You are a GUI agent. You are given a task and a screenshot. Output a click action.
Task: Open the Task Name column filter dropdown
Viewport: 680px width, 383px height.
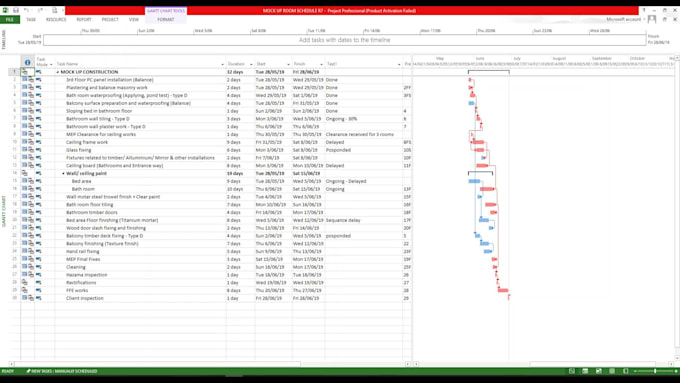tap(222, 65)
